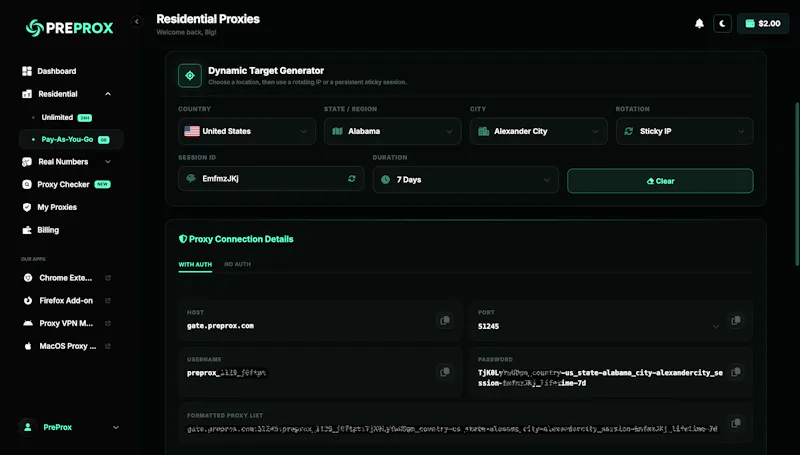Image resolution: width=800 pixels, height=455 pixels.
Task: Click external link icon beside Proxy VPN
Action: pyautogui.click(x=108, y=323)
